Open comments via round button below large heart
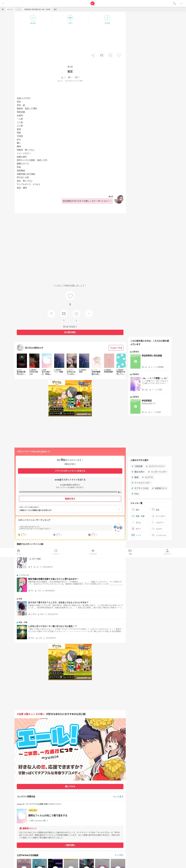The height and width of the screenshot is (868, 186). [63, 314]
